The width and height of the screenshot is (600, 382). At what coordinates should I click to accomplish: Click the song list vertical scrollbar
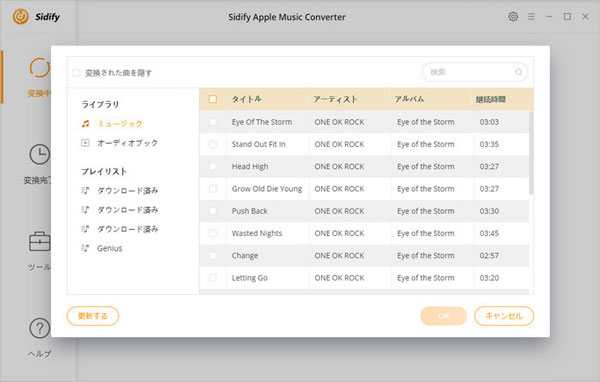click(531, 153)
